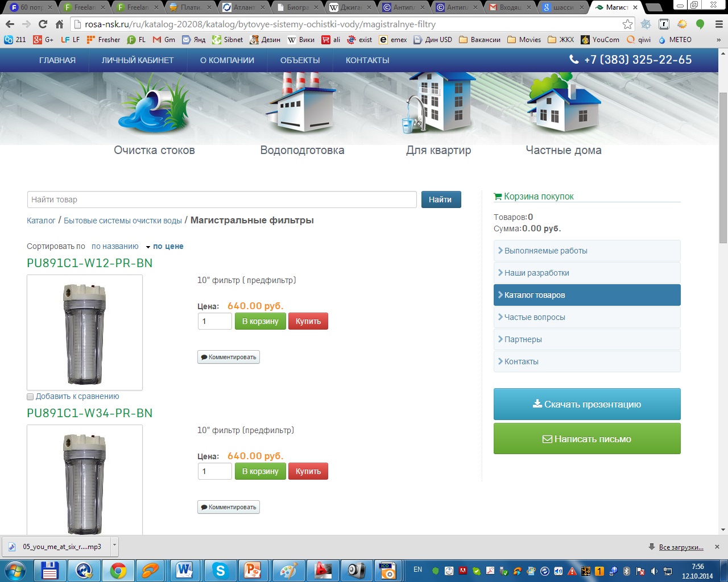Image resolution: width=728 pixels, height=582 pixels.
Task: Open the Для квартир building icon
Action: [439, 102]
